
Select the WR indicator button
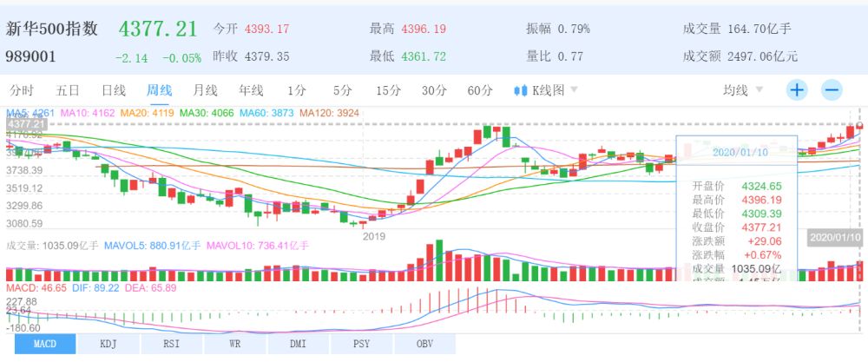[235, 345]
